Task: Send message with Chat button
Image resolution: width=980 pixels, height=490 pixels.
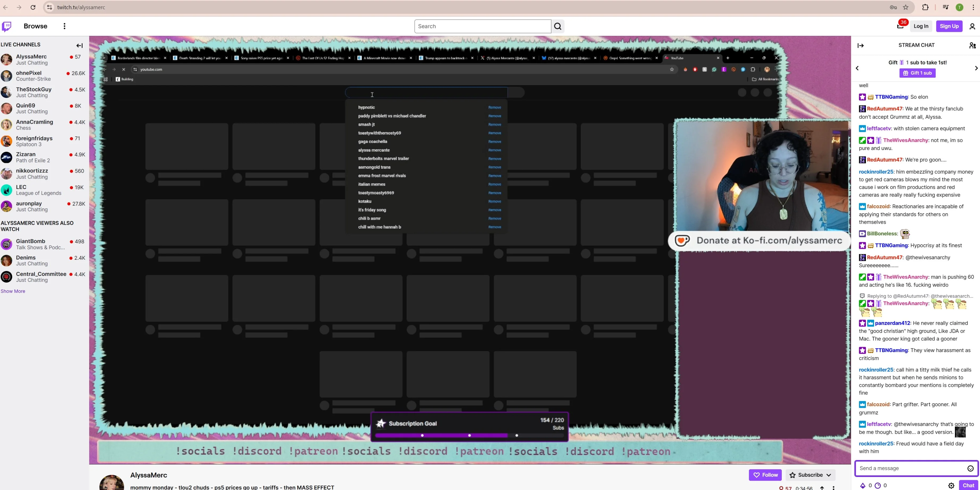Action: point(968,485)
